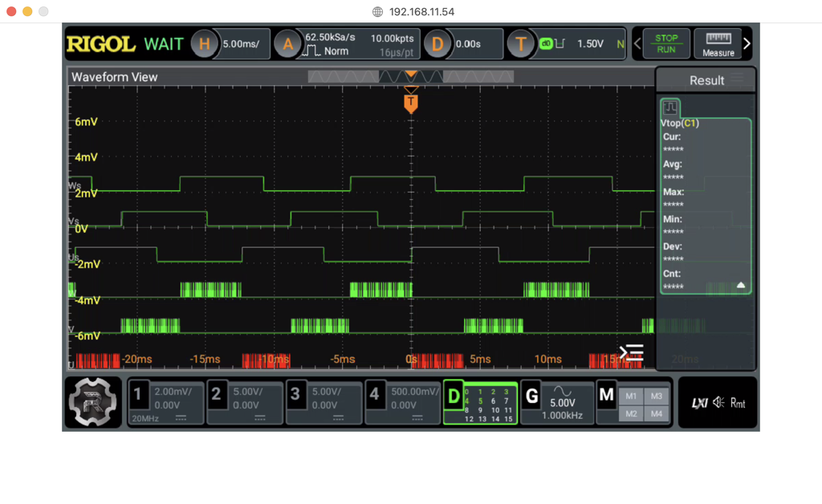Toggle channel 1 with its number label
Screen dimensions: 822x504
point(138,394)
